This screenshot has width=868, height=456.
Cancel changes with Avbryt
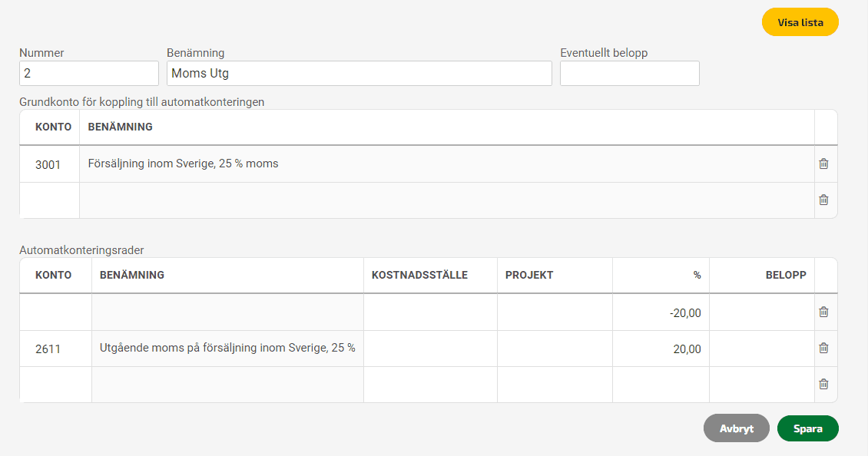click(736, 428)
